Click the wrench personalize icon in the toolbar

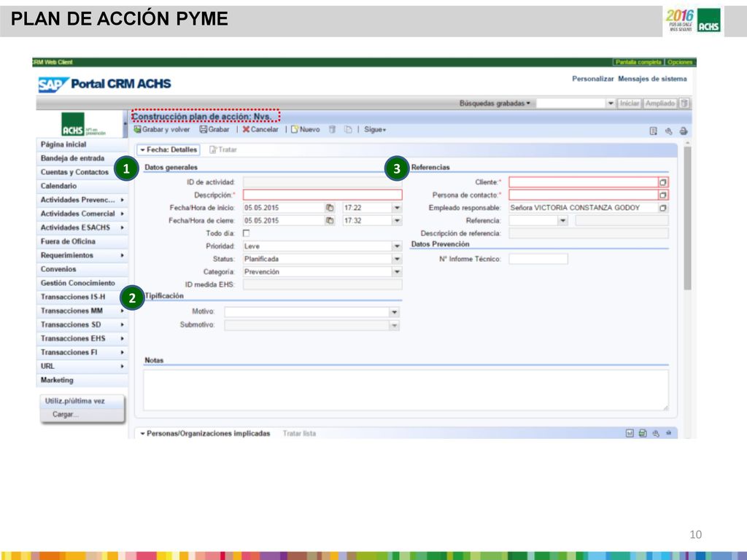click(668, 131)
